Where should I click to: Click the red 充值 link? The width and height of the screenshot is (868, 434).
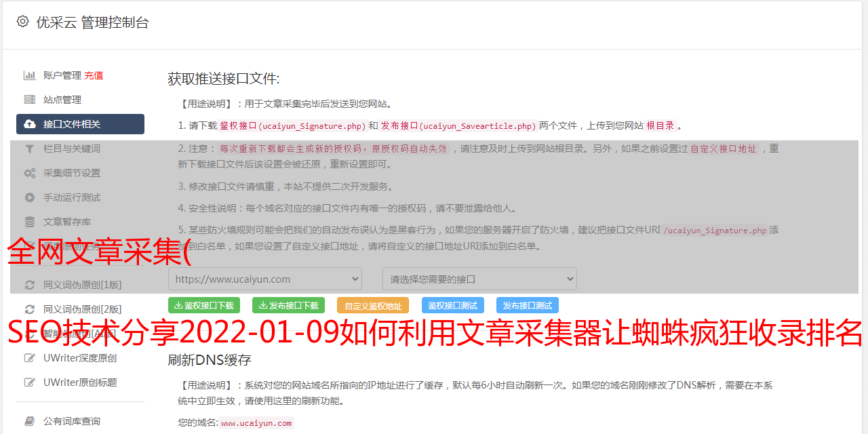tap(94, 75)
